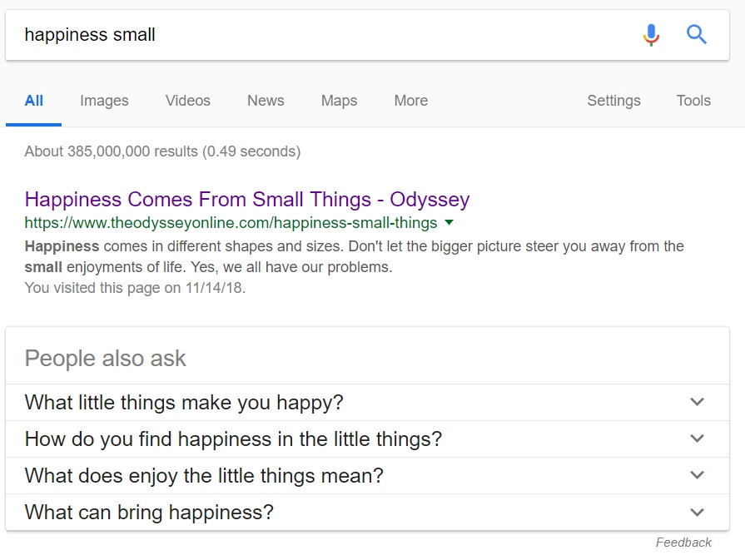Click the voice search microphone icon

click(x=651, y=35)
